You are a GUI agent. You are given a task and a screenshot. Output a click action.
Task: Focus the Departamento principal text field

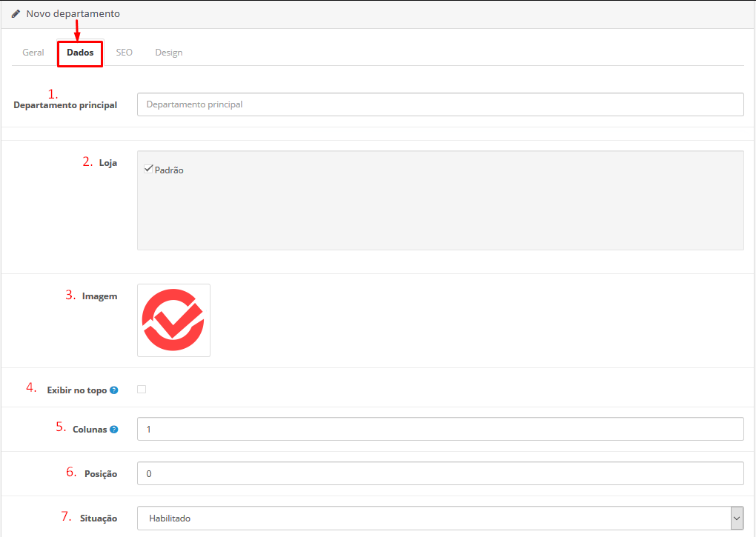440,104
